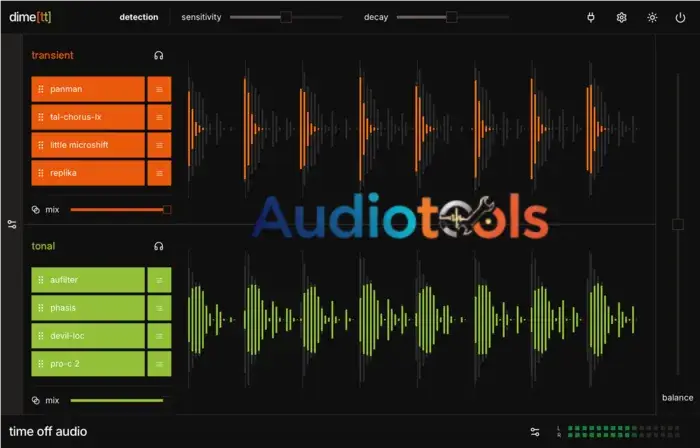Select the panman plugin slot
The height and width of the screenshot is (448, 700).
[x=88, y=89]
